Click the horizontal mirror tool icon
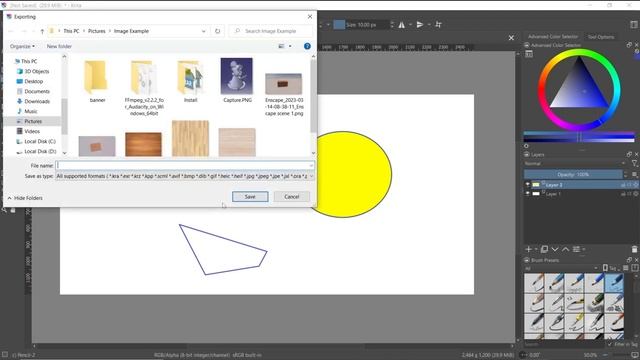The image size is (640, 360). click(x=402, y=25)
